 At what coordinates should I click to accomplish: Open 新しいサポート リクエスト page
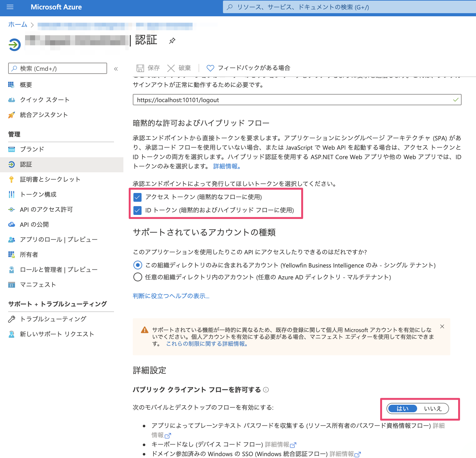point(57,334)
